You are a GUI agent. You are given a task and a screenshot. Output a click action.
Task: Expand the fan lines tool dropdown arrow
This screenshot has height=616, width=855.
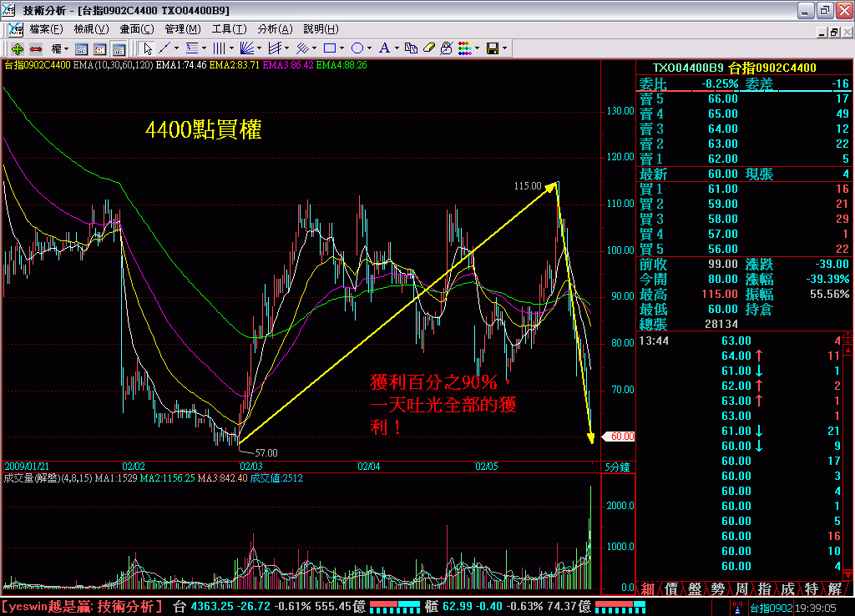pyautogui.click(x=259, y=48)
